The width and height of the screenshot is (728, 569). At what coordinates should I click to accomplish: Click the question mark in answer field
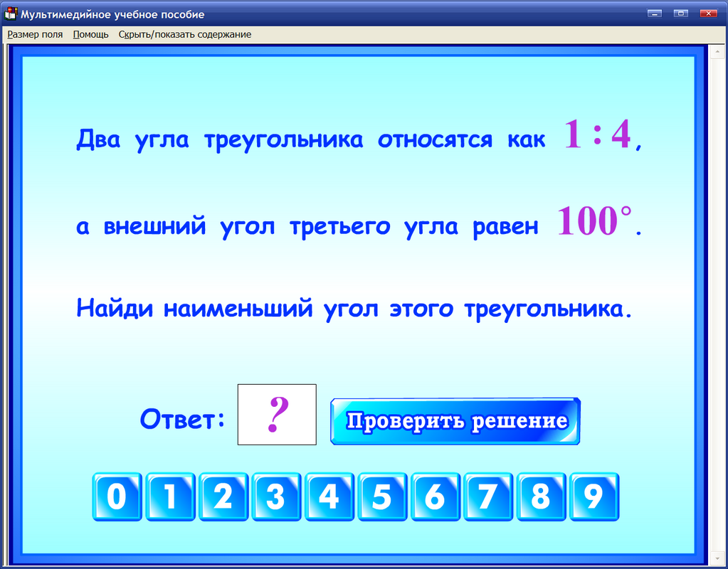[278, 414]
